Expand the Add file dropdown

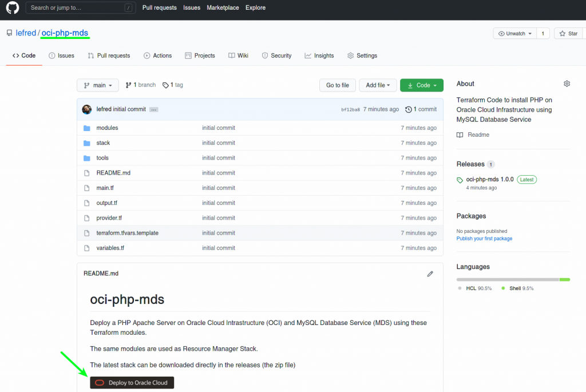tap(378, 85)
